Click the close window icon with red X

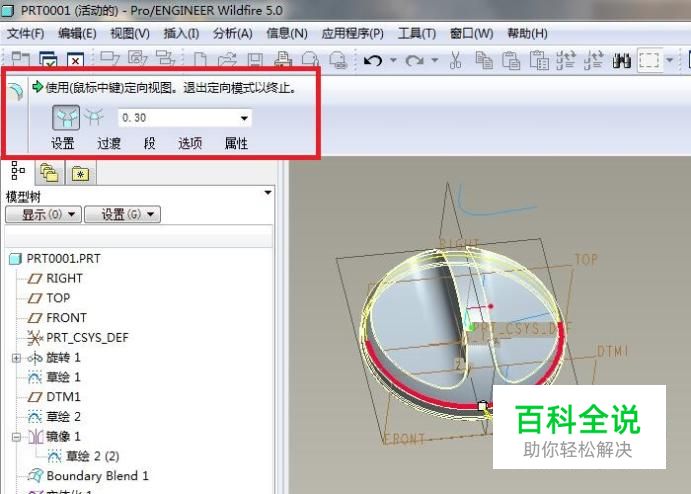tap(75, 60)
